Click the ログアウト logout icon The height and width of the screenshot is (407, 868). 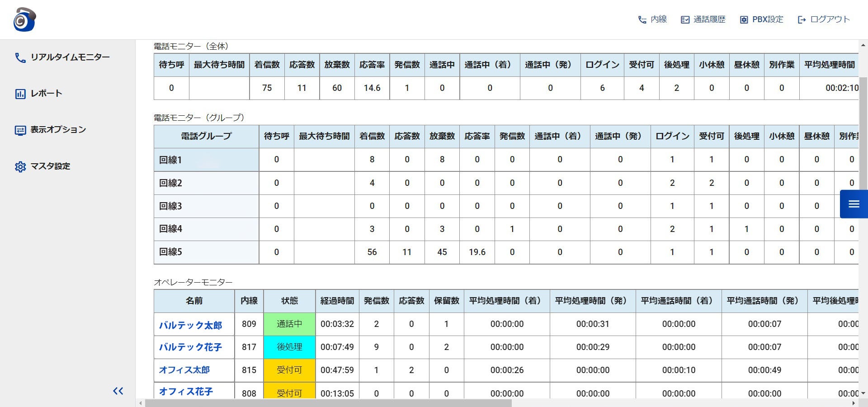(802, 19)
